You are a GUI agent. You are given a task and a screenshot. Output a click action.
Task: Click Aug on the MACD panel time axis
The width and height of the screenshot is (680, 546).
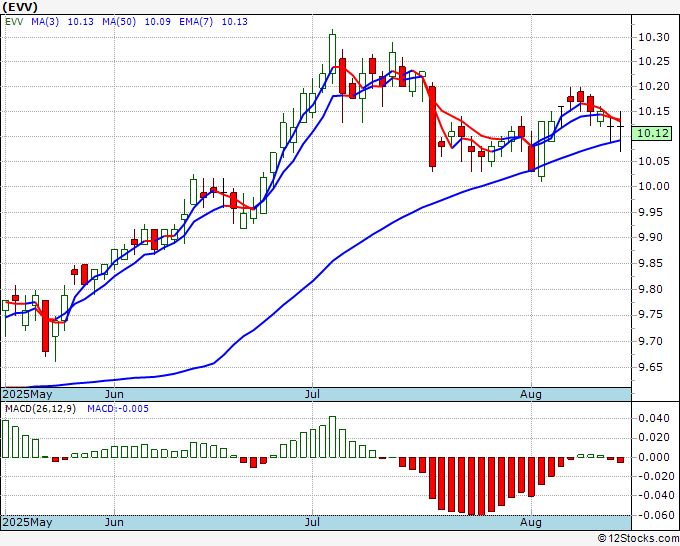(x=531, y=522)
